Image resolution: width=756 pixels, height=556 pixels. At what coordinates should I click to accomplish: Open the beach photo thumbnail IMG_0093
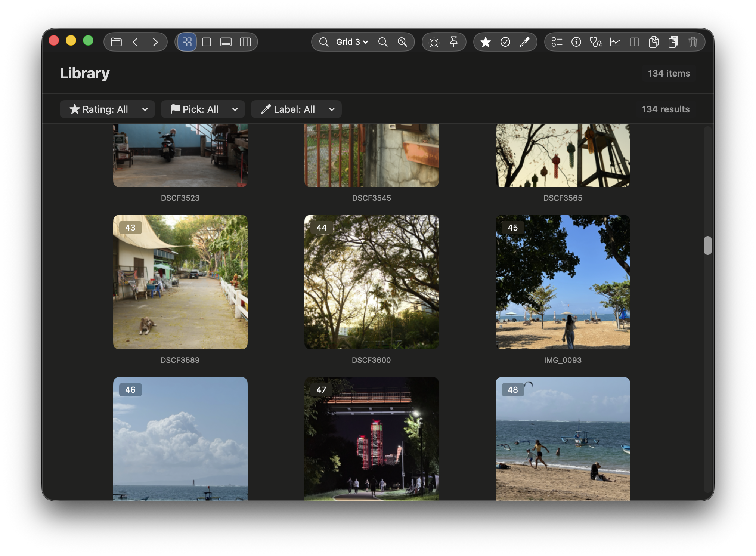563,281
